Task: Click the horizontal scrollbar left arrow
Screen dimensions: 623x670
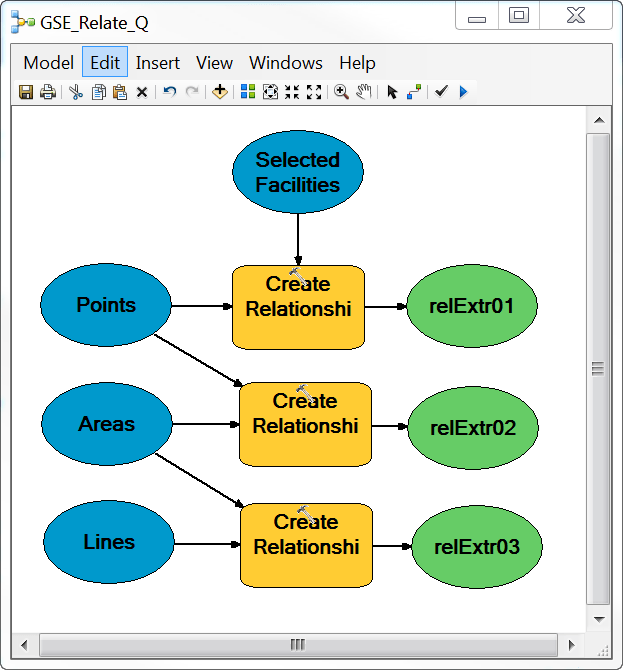Action: coord(24,645)
